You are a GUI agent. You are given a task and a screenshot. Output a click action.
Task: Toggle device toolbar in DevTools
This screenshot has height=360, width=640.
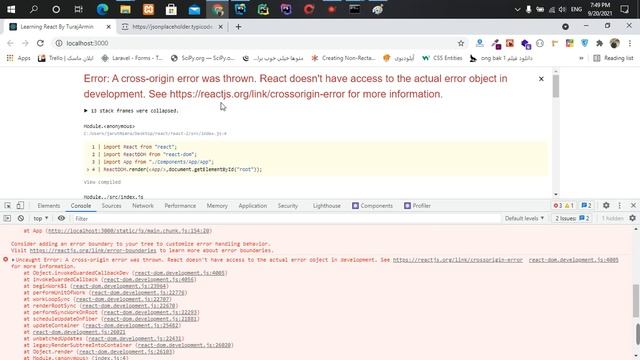20,206
